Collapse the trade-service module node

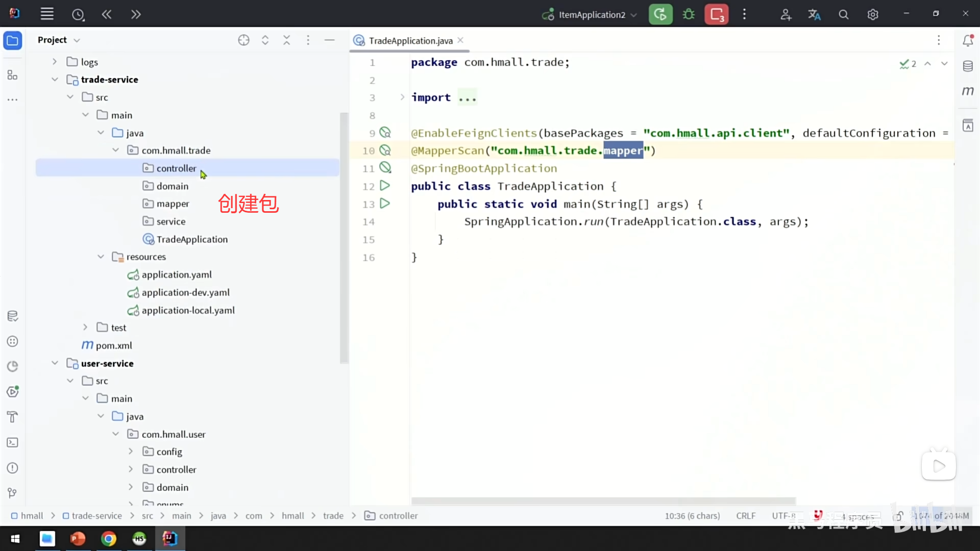55,80
